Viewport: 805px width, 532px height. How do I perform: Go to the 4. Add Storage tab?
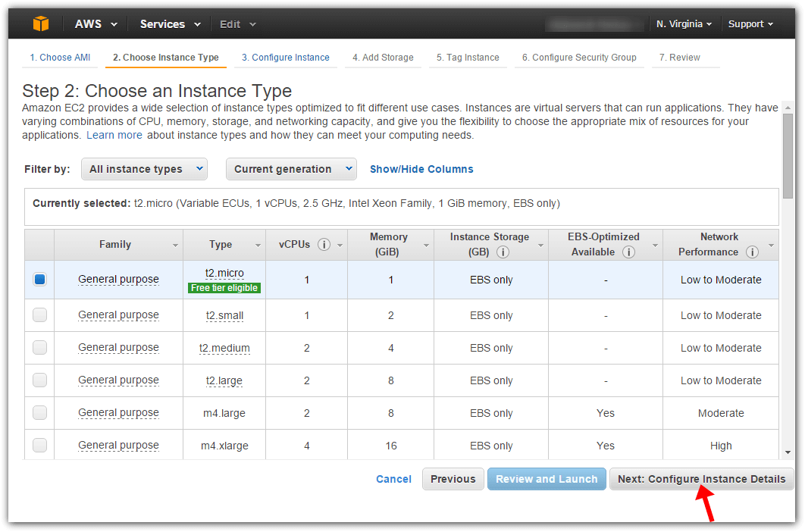pos(383,58)
